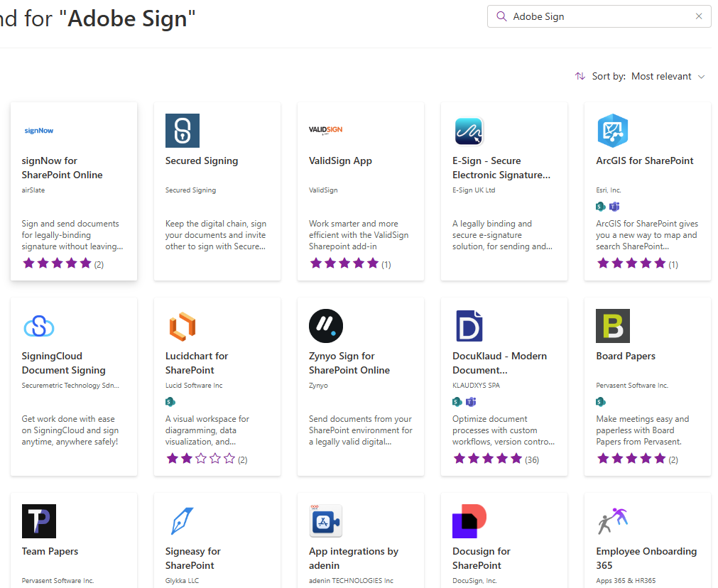
Task: Click the signNow logo on the first card
Action: pyautogui.click(x=39, y=130)
